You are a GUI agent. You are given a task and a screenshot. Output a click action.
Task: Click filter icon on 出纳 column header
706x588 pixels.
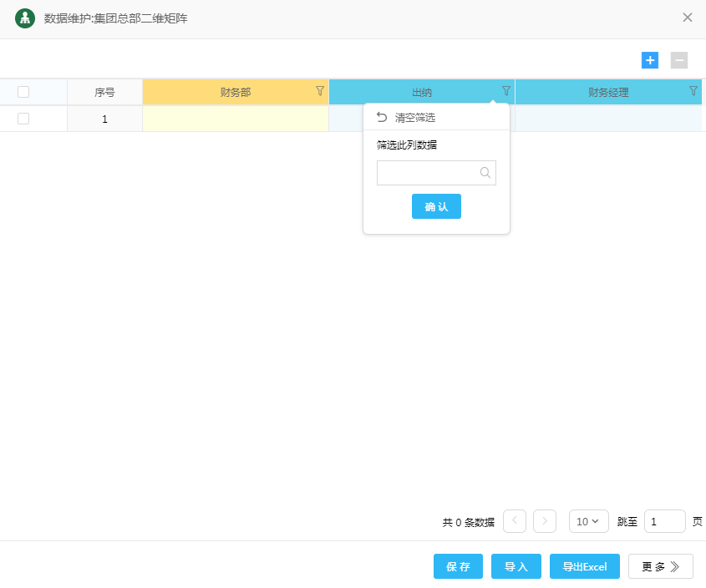coord(506,91)
